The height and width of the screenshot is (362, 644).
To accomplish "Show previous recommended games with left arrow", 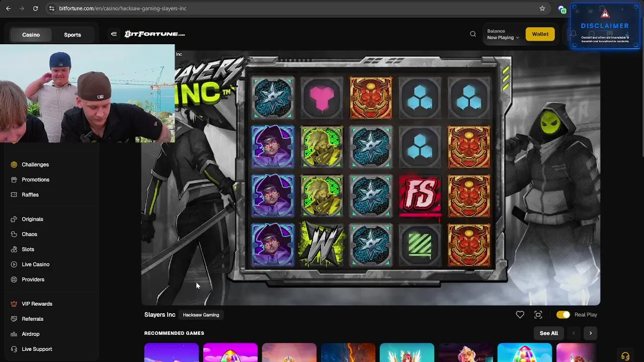I will [x=574, y=333].
